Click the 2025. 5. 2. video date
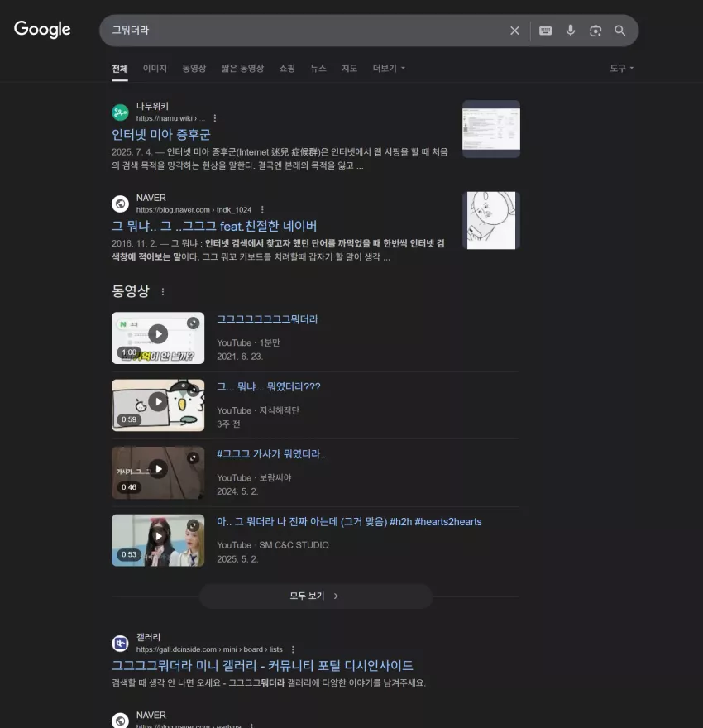 237,559
